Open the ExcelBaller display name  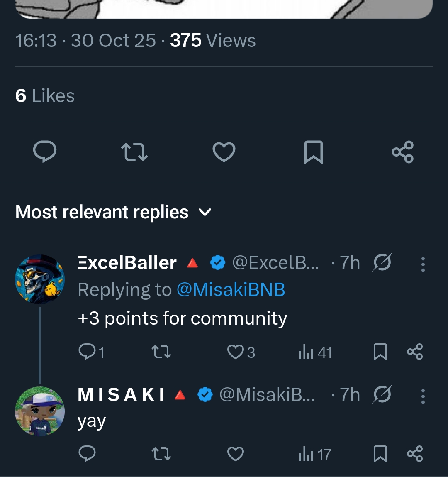127,263
